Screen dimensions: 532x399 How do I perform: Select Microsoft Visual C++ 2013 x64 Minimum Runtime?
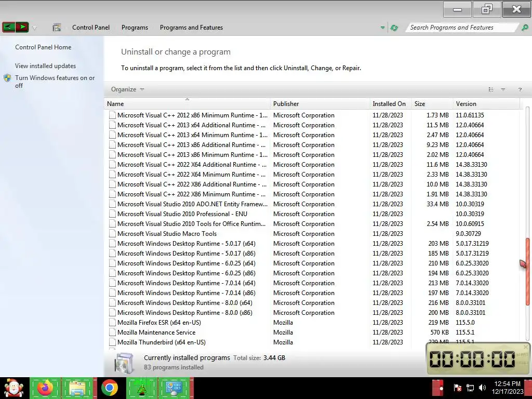[314, 135]
